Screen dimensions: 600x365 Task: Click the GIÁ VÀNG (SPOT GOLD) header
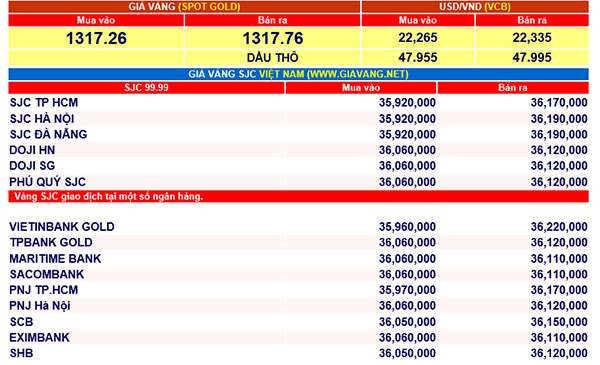(184, 7)
